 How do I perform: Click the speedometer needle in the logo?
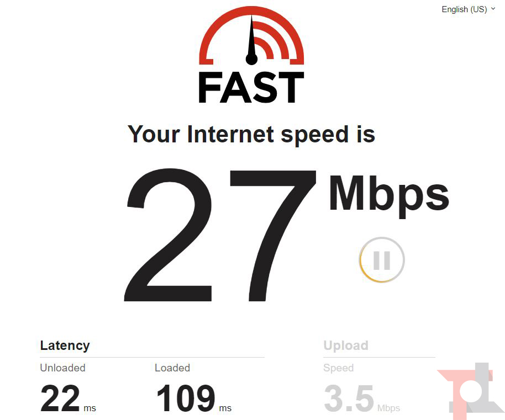(251, 40)
